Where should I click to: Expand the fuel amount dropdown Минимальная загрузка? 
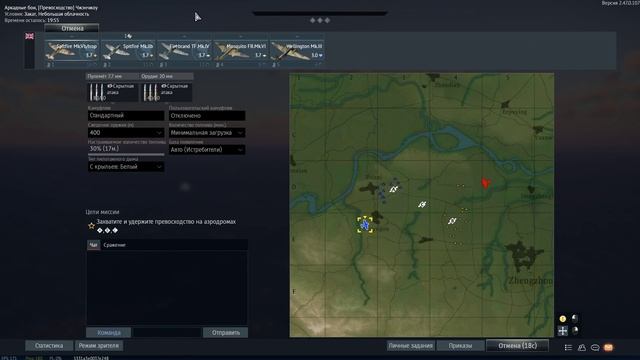pos(207,133)
